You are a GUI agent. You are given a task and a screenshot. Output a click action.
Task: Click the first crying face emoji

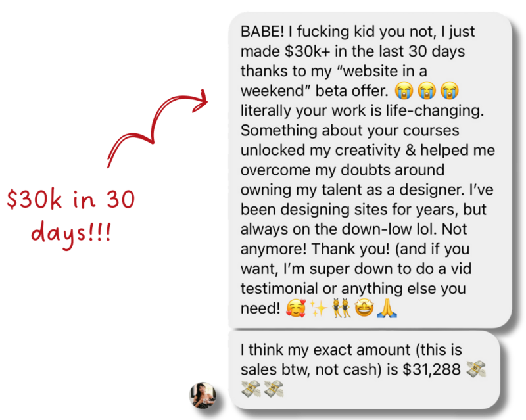click(404, 91)
